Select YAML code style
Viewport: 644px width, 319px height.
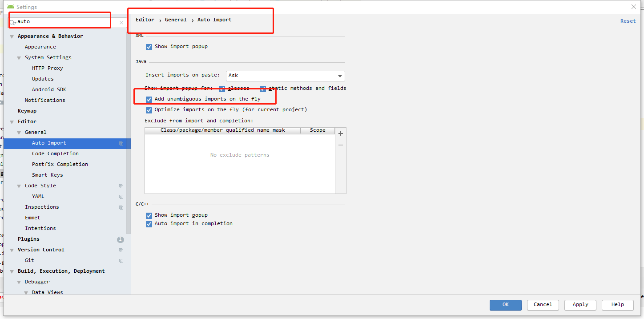38,196
